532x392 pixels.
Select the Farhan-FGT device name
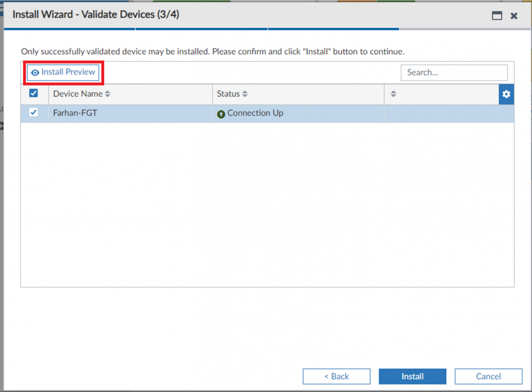75,113
